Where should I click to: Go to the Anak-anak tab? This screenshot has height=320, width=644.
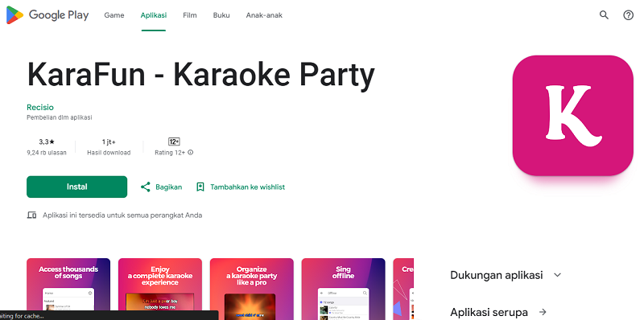[x=264, y=15]
